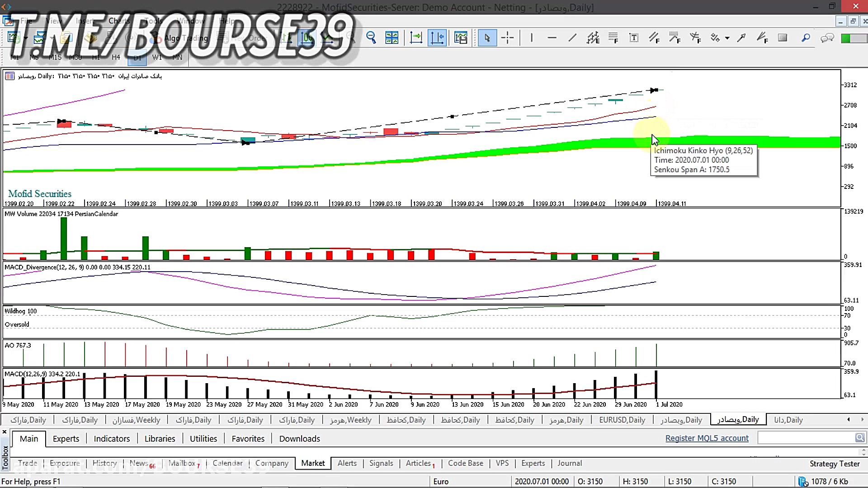Expand the shapes drawing tools dropdown arrow
This screenshot has height=488, width=868.
point(727,38)
